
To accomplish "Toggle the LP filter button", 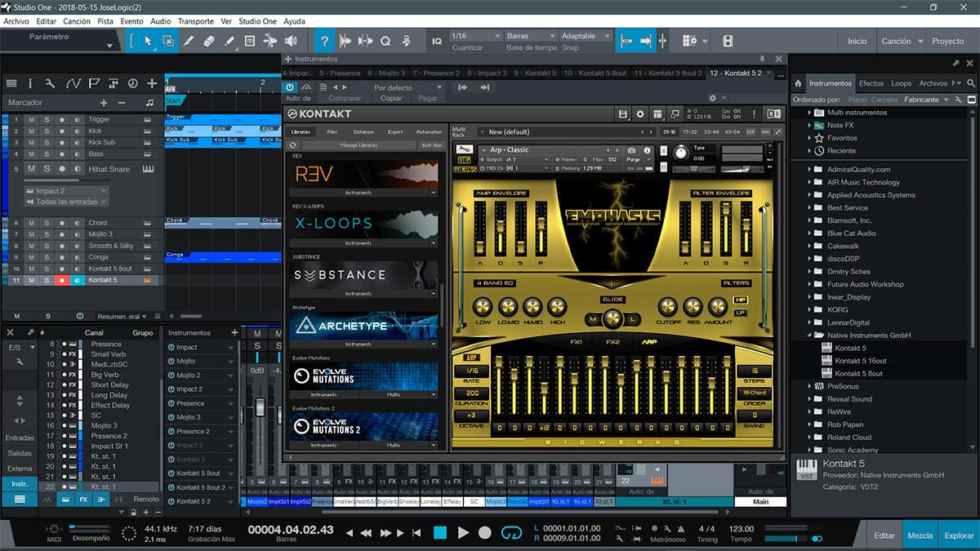I will (741, 313).
